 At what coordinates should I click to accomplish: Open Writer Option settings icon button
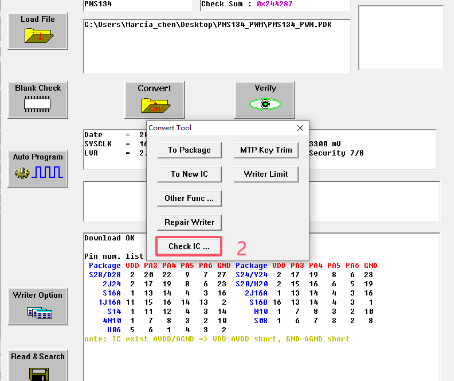click(38, 306)
